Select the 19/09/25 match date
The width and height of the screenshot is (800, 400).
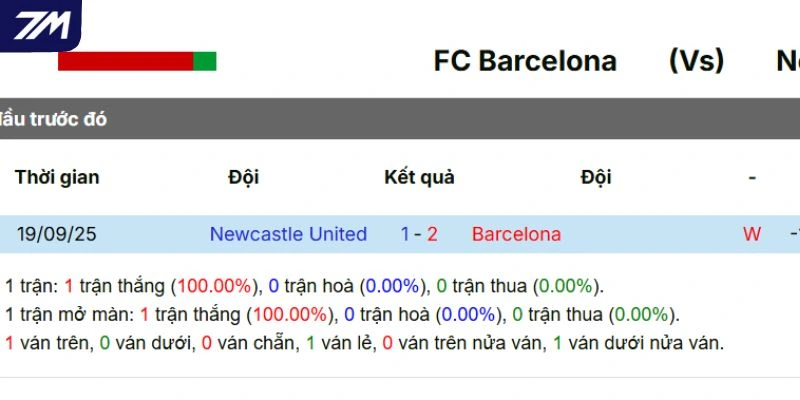pos(57,234)
